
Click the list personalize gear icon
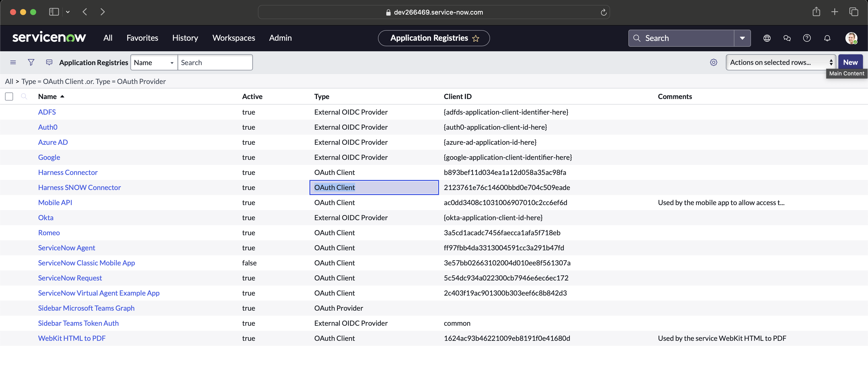713,62
